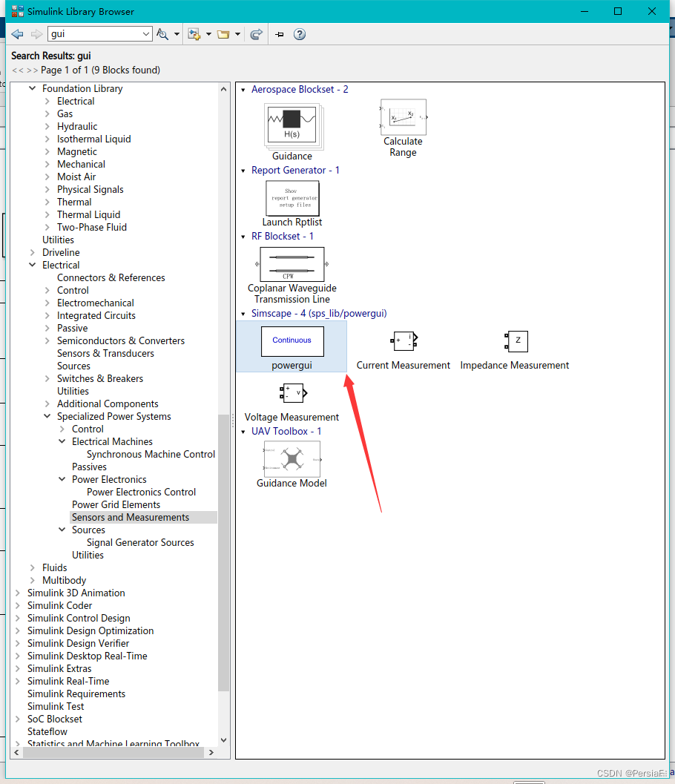Click the open folder icon
Screen dimensions: 675x784
pyautogui.click(x=223, y=34)
